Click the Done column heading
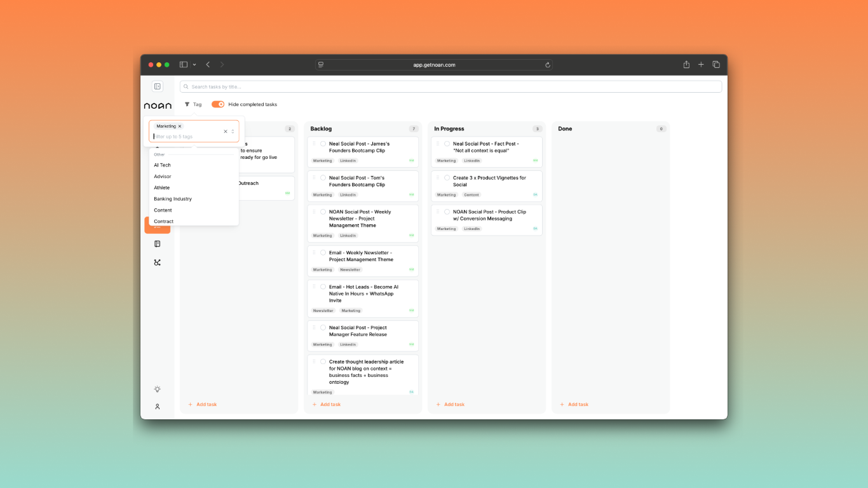 point(565,129)
